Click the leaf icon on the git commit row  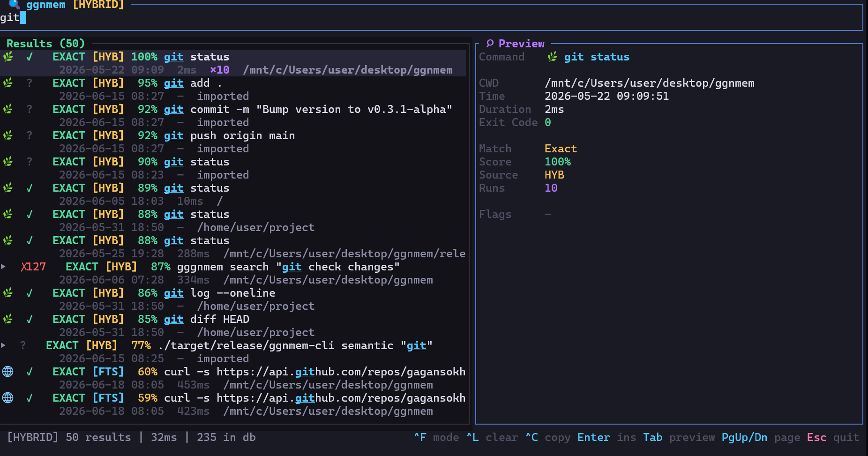click(8, 109)
